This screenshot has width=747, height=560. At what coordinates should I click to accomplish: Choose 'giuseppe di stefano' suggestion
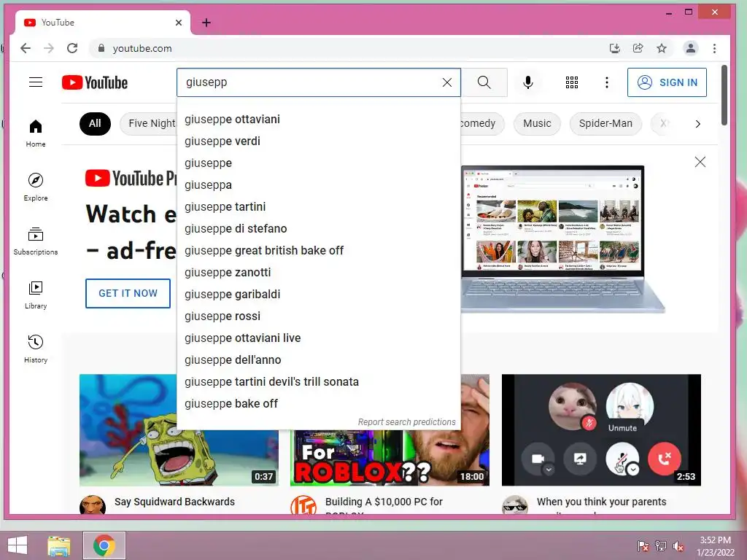tap(318, 228)
